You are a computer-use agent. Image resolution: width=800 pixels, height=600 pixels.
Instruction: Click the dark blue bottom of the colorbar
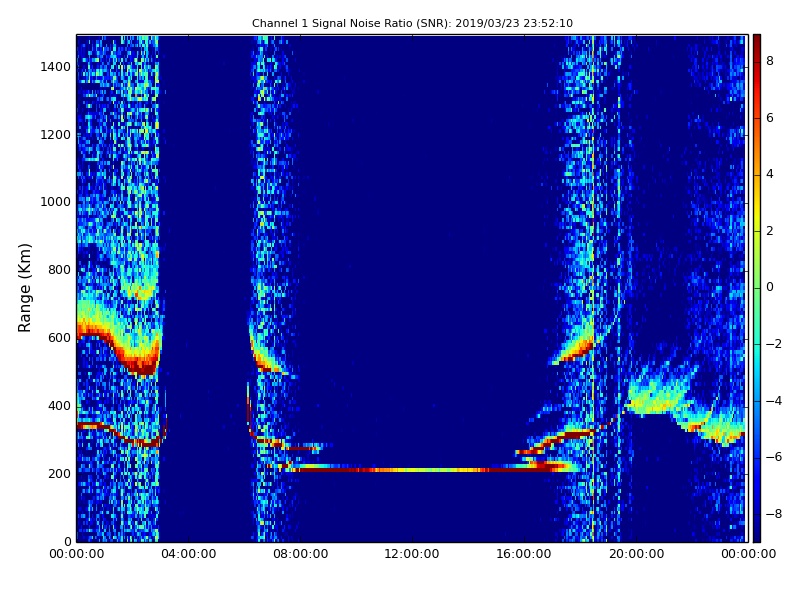coord(757,533)
